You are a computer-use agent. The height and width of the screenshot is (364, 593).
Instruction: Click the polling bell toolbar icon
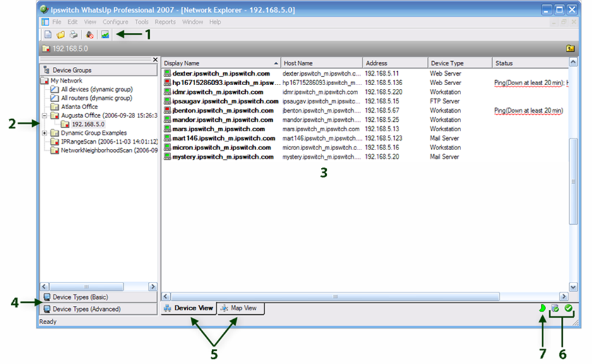90,35
